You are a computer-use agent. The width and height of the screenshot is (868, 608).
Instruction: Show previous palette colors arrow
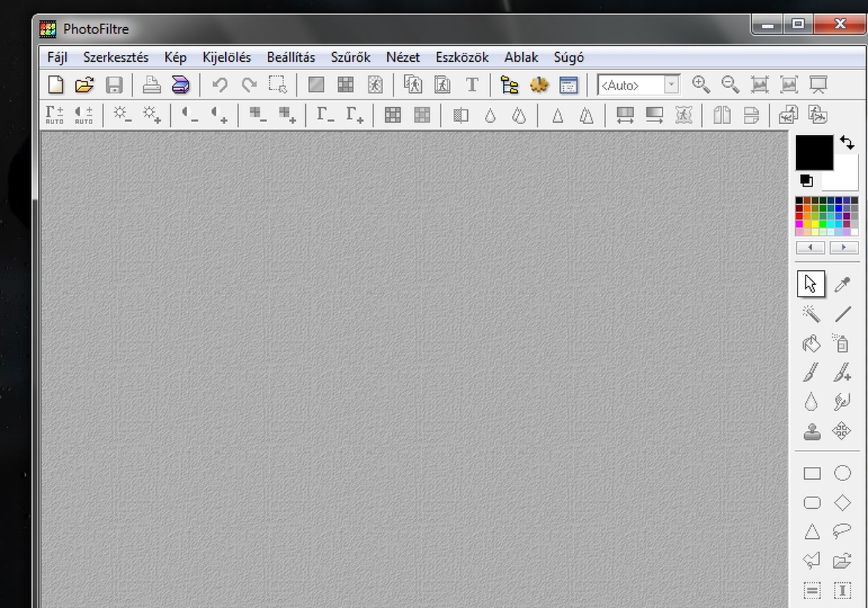click(x=810, y=248)
